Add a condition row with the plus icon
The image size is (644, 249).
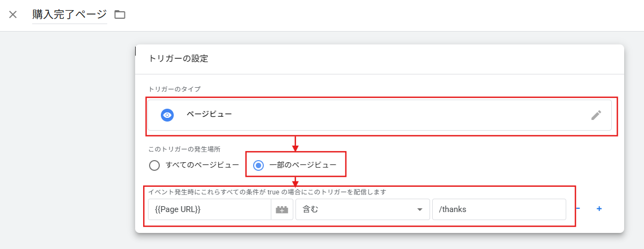[599, 209]
